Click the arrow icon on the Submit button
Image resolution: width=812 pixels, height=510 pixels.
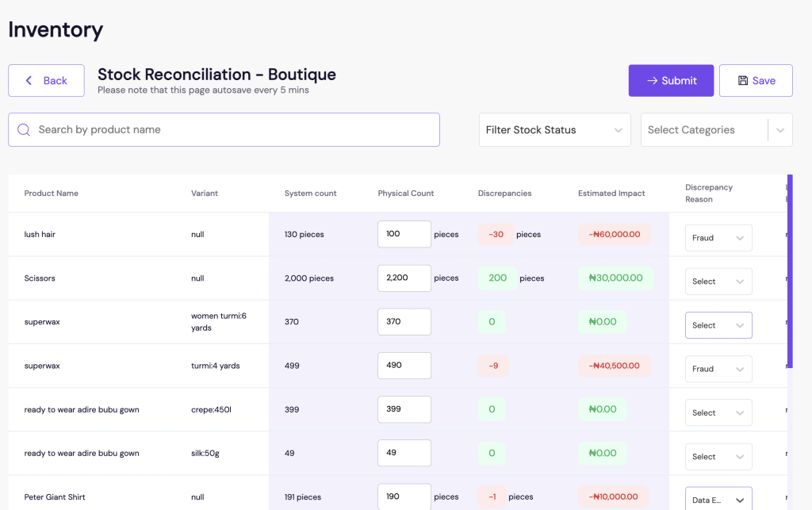pyautogui.click(x=655, y=80)
